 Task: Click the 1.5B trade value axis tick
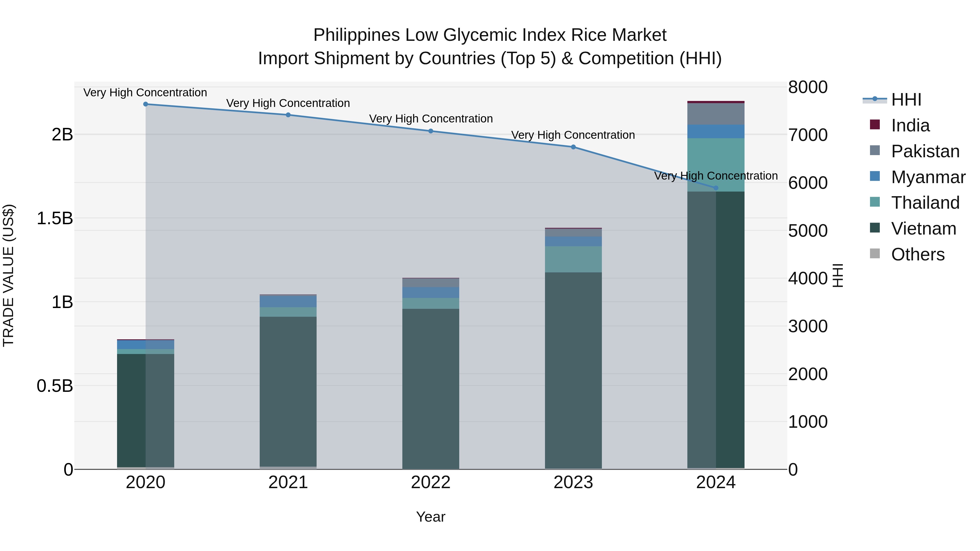[x=54, y=218]
